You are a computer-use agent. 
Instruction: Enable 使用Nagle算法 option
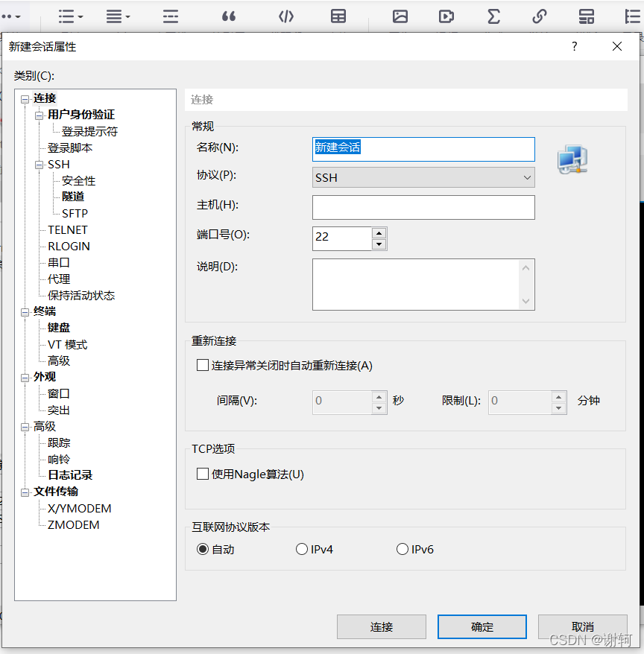pyautogui.click(x=202, y=474)
